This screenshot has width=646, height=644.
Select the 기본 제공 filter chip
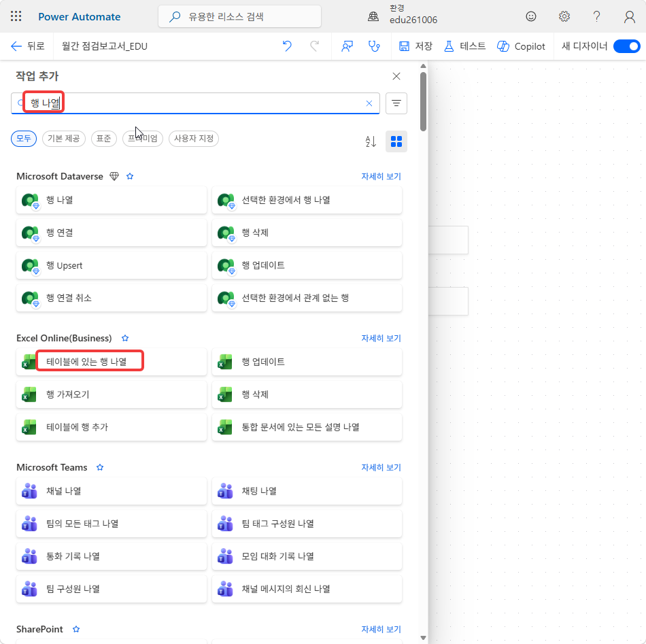tap(64, 139)
